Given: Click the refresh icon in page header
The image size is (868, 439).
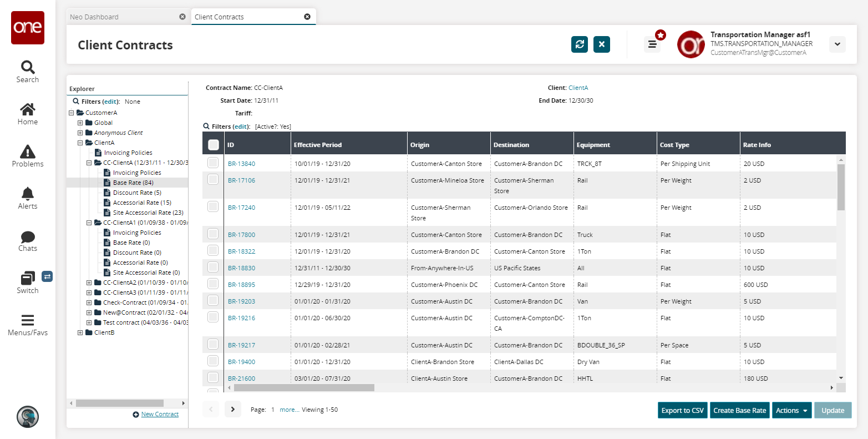Looking at the screenshot, I should point(580,44).
